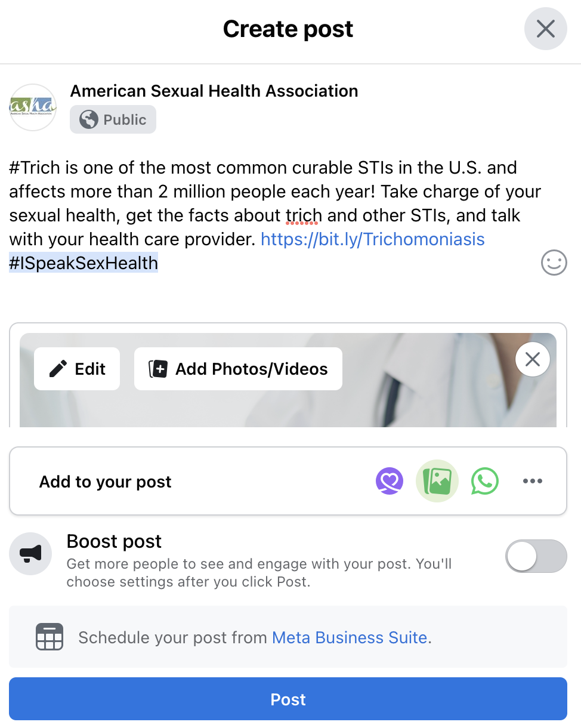The width and height of the screenshot is (581, 728).
Task: Publish with the blue Post button
Action: tap(288, 699)
